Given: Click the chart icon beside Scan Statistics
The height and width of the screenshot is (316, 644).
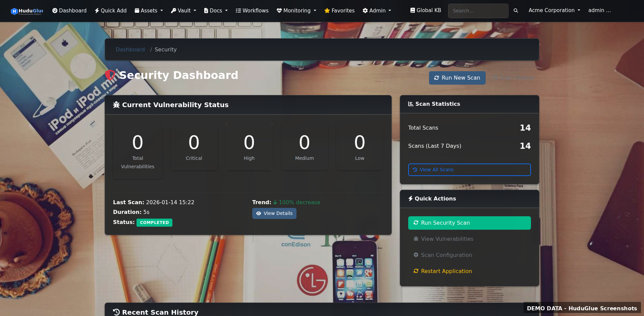Looking at the screenshot, I should pyautogui.click(x=411, y=104).
